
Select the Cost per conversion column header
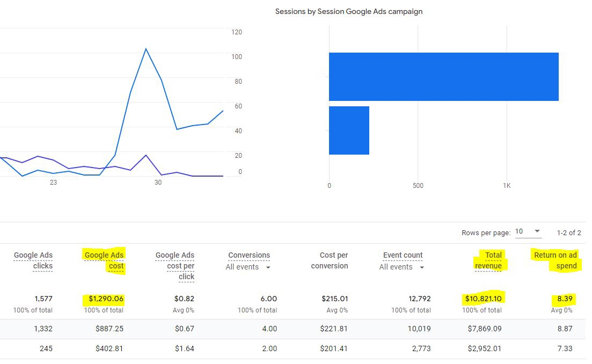329,260
